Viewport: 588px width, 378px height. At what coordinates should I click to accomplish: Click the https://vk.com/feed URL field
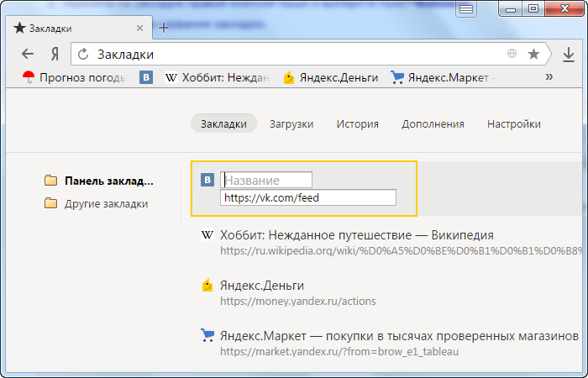(x=308, y=197)
